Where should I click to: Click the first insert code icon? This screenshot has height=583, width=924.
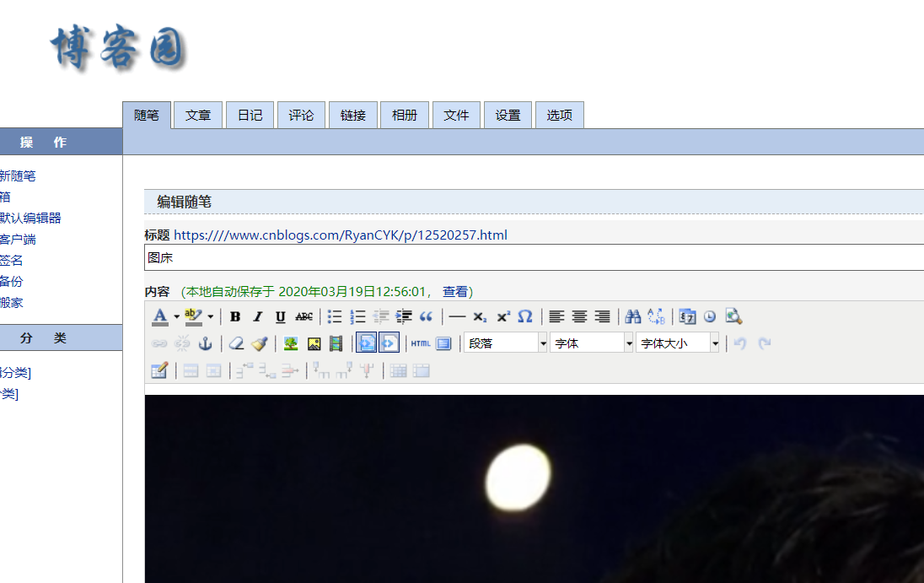click(x=367, y=343)
